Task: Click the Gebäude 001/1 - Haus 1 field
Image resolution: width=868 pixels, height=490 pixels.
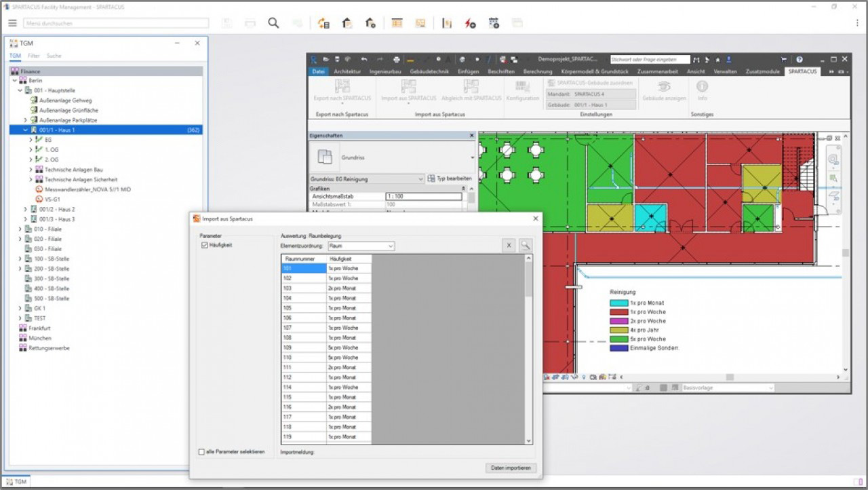Action: pos(591,106)
